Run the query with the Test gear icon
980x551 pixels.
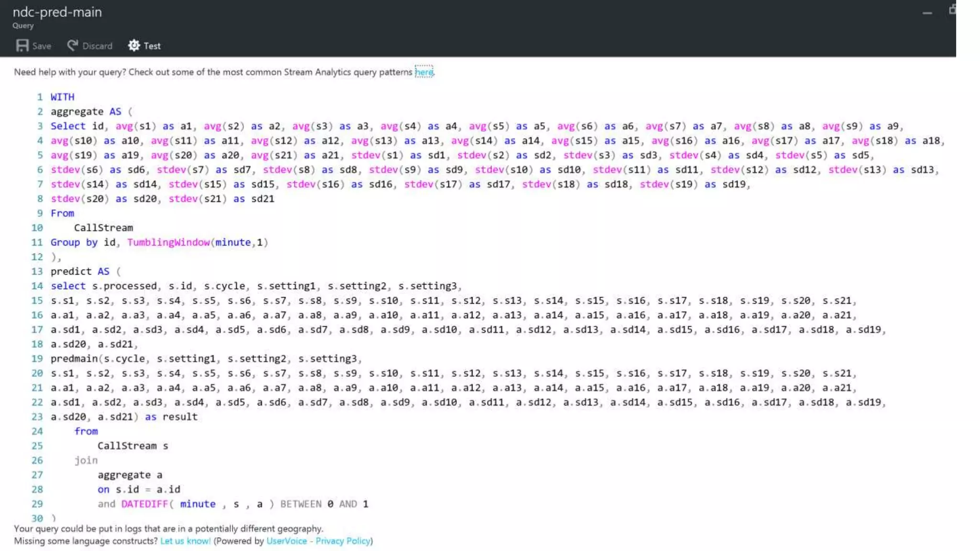click(134, 45)
